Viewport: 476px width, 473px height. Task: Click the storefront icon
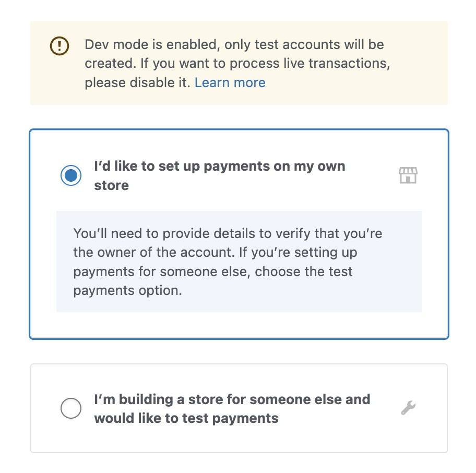[408, 175]
